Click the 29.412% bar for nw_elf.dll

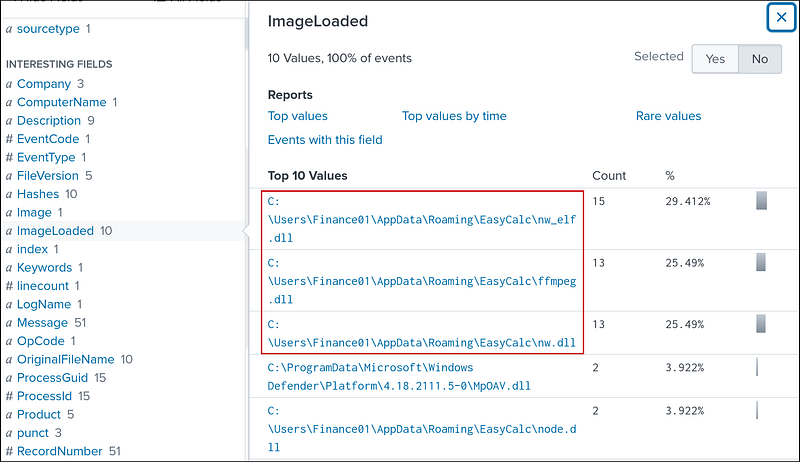(x=761, y=201)
